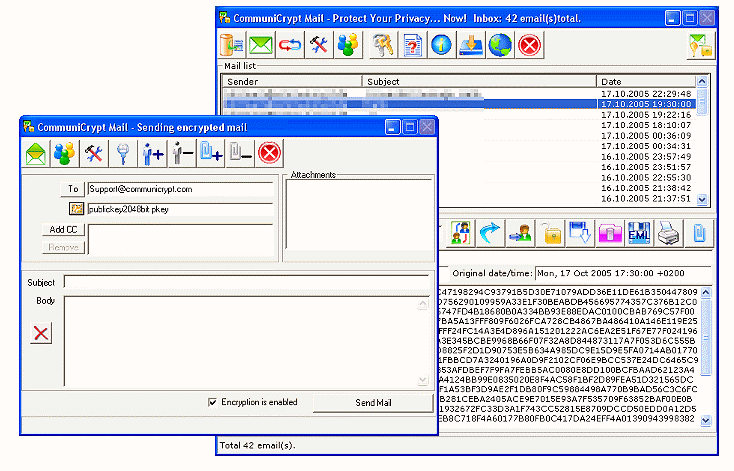Click the red X circle icon in main window toolbar
Screen dimensions: 734x471
coord(529,45)
